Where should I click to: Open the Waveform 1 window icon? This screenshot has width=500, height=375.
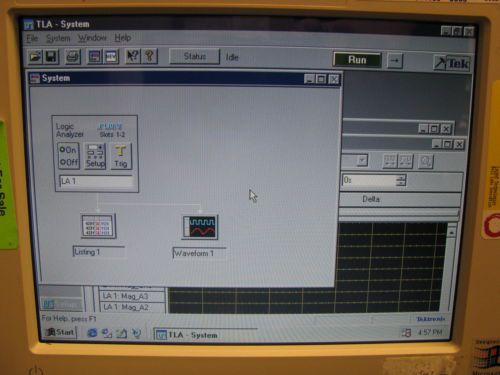(x=200, y=227)
